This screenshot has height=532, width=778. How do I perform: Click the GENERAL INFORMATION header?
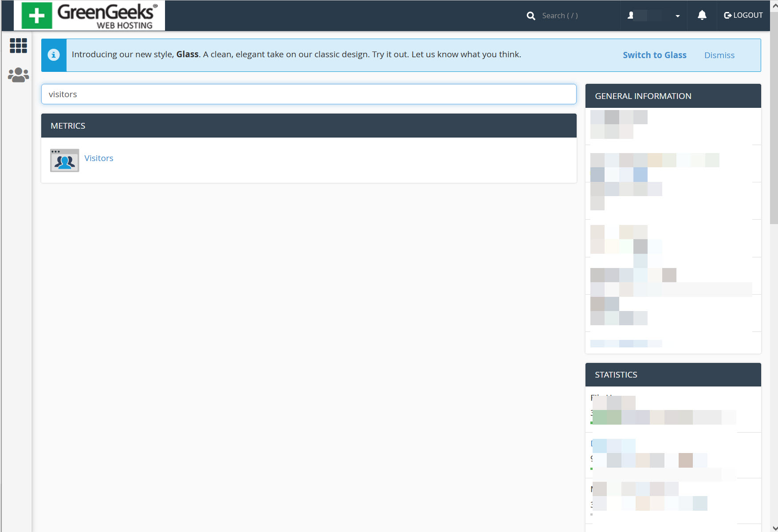pyautogui.click(x=643, y=96)
